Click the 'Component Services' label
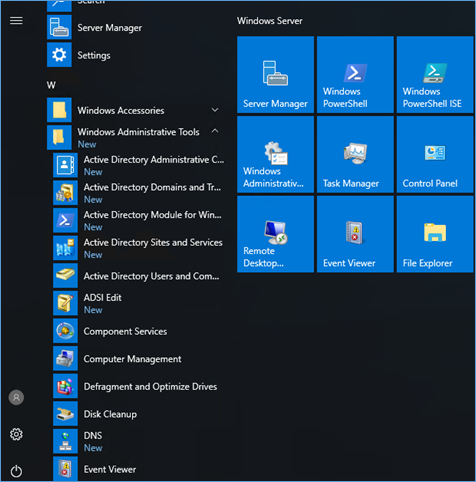Screen dimensions: 476x482 pos(125,331)
